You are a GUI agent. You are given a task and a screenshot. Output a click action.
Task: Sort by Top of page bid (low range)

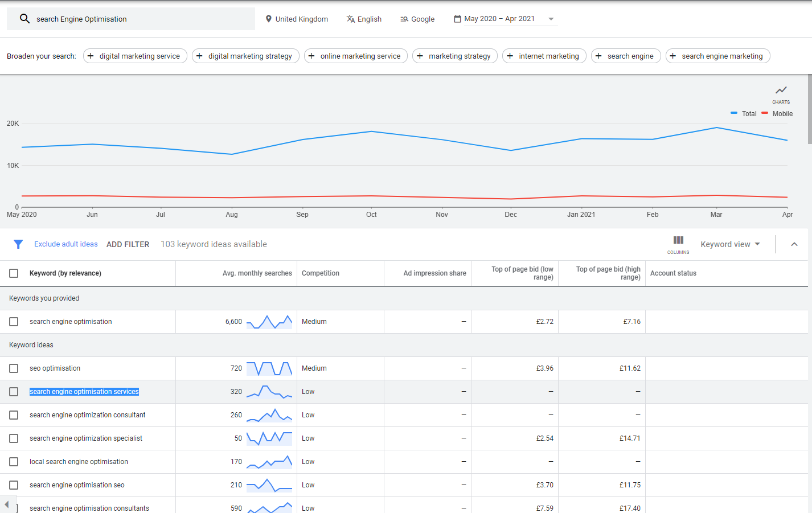(522, 273)
